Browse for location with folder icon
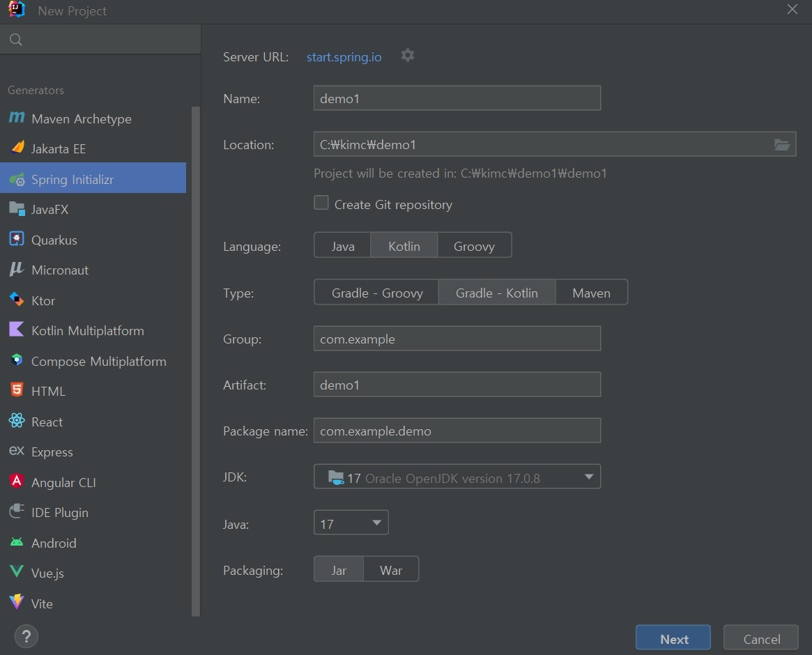812x655 pixels. point(781,144)
